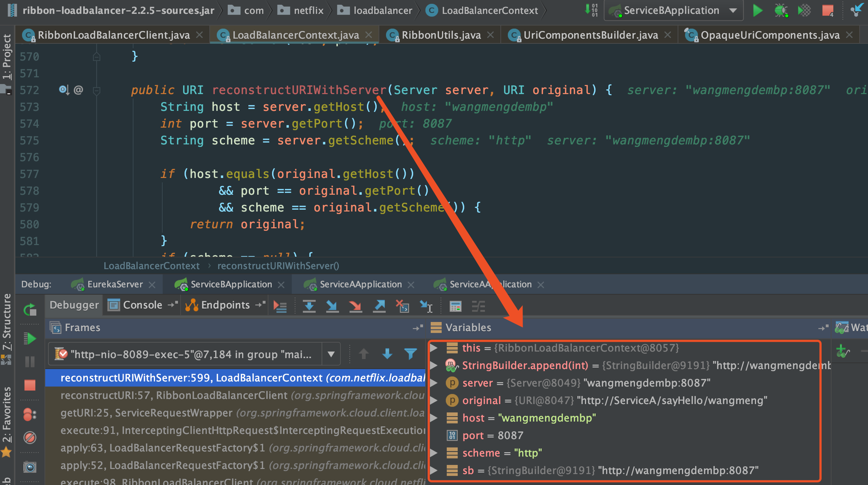Select the reconstructURIWithServer:599 stack frame

235,378
